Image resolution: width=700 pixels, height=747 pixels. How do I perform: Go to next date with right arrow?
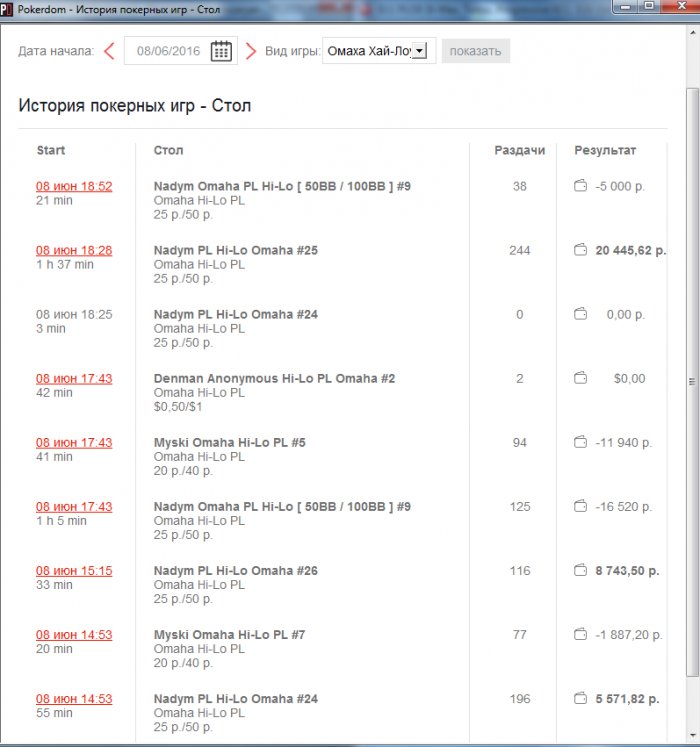251,51
